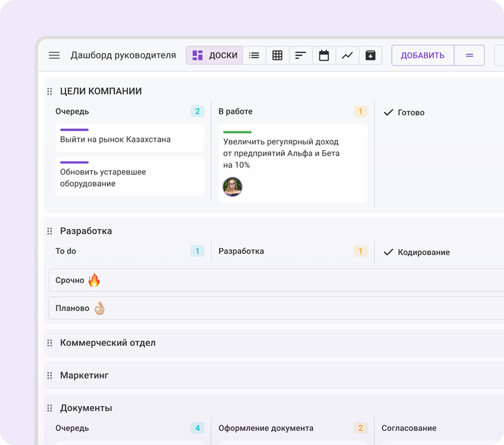Screen dimensions: 504x445
Task: Click assignee avatar on Увеличить регулярный доход card
Action: pyautogui.click(x=232, y=187)
